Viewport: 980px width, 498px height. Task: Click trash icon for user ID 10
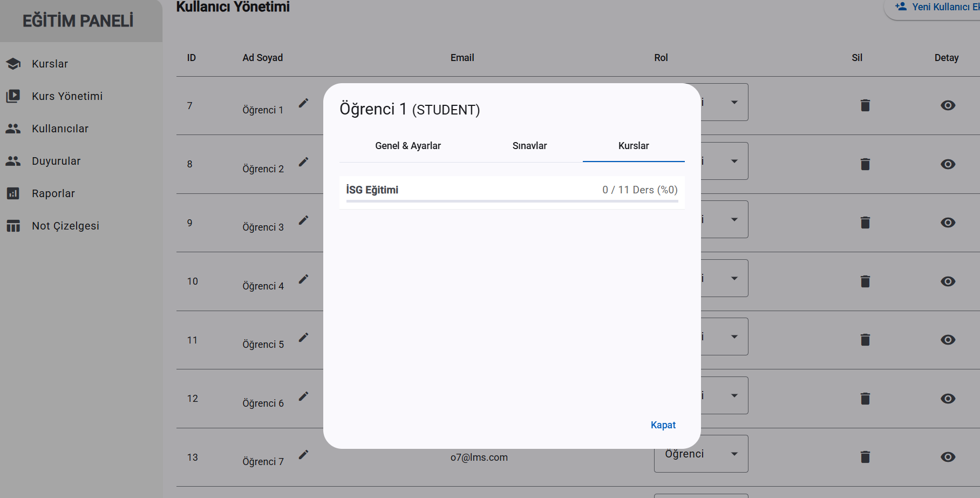pos(865,281)
